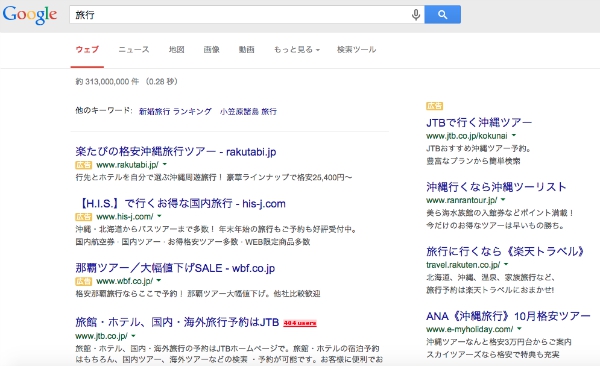Viewport: 600px width, 366px height.
Task: Click the blue search magnifier button
Action: [442, 15]
